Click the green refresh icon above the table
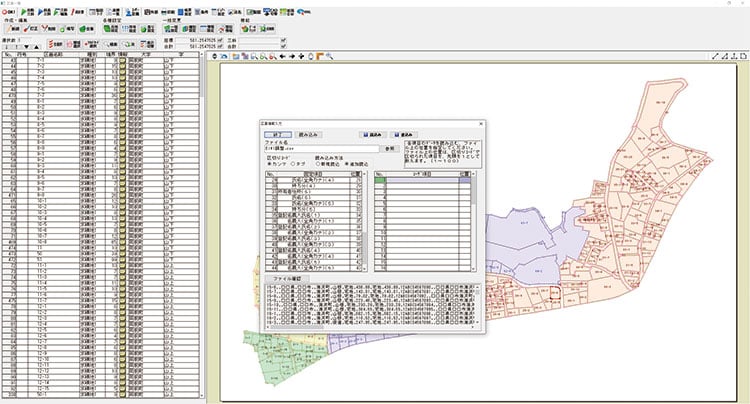750x404 pixels. (x=129, y=44)
